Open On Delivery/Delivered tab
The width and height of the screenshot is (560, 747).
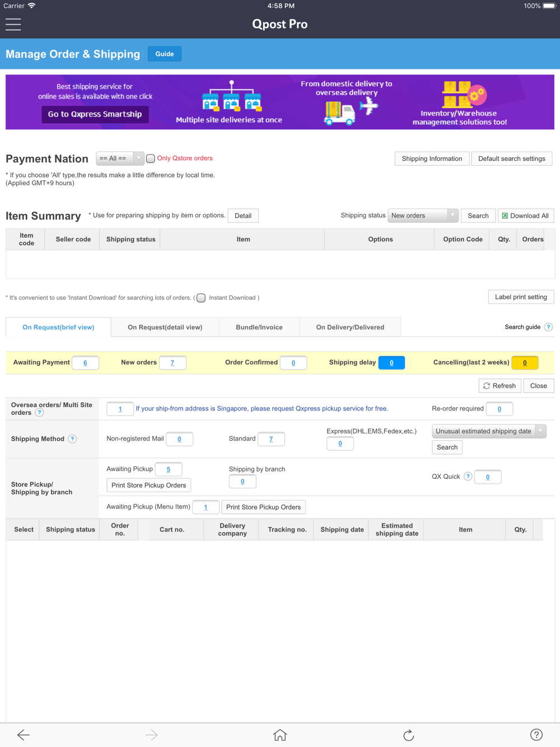click(x=350, y=327)
